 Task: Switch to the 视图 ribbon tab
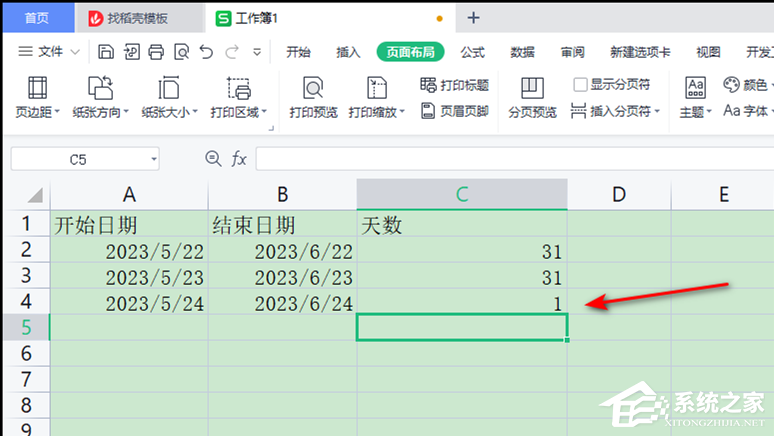pos(708,52)
